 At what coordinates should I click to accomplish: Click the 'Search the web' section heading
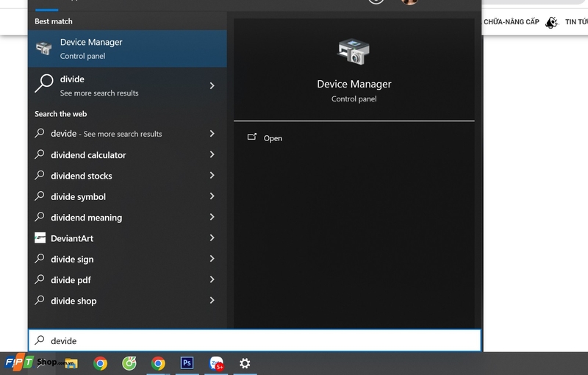[61, 114]
